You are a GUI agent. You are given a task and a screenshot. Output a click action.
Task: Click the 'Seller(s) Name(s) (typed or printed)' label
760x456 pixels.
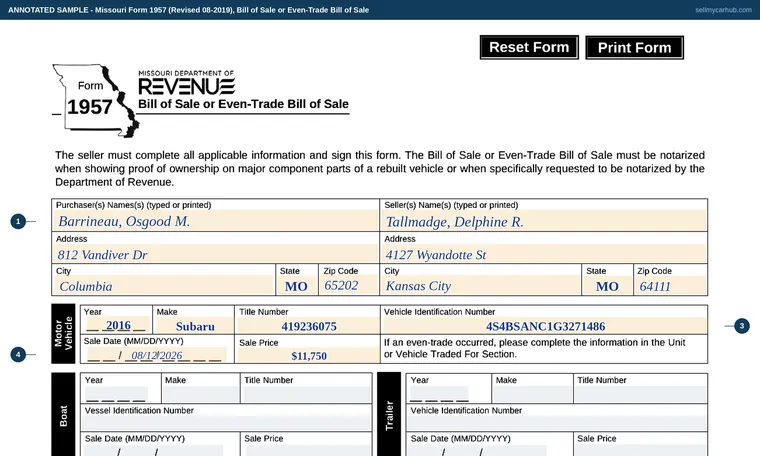pos(451,205)
